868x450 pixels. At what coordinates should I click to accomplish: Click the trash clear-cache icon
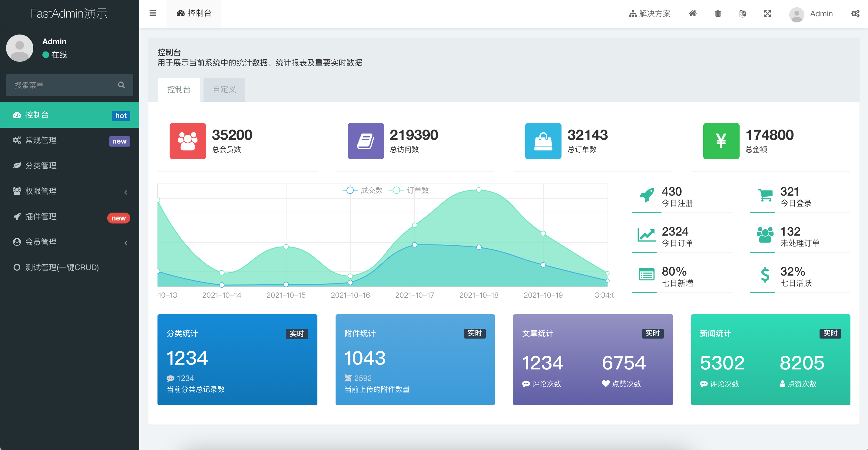click(x=718, y=13)
